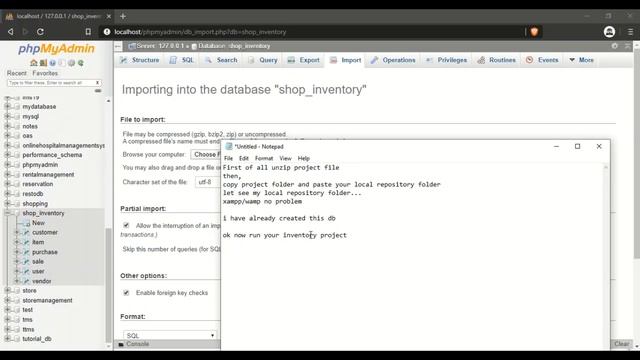Click the Brave shields lion icon
The width and height of the screenshot is (640, 360).
[x=534, y=32]
